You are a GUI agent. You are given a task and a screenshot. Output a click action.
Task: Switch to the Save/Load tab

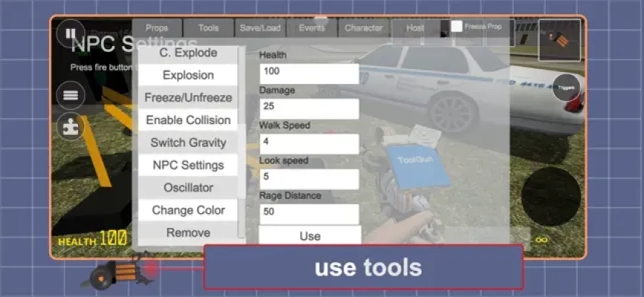[260, 28]
